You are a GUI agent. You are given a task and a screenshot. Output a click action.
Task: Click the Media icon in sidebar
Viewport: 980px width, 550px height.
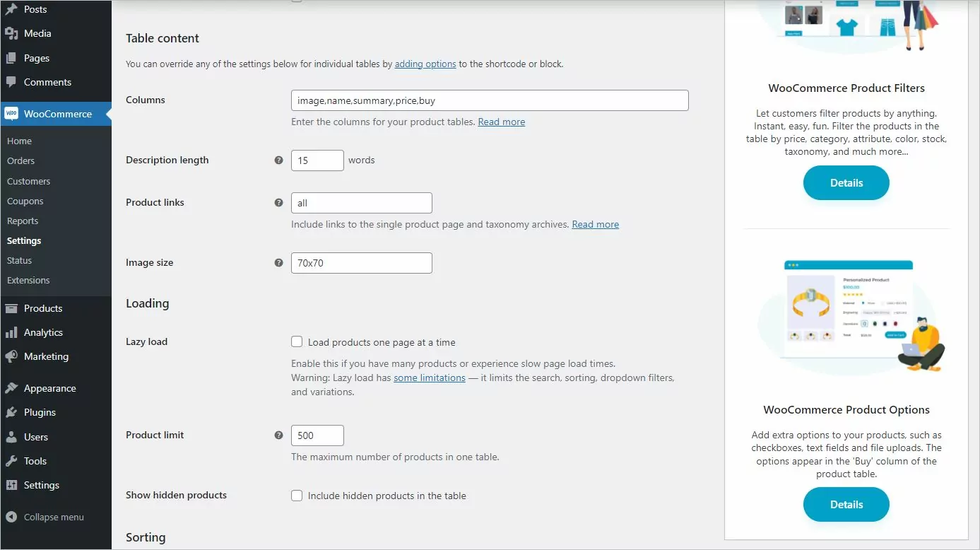(11, 33)
